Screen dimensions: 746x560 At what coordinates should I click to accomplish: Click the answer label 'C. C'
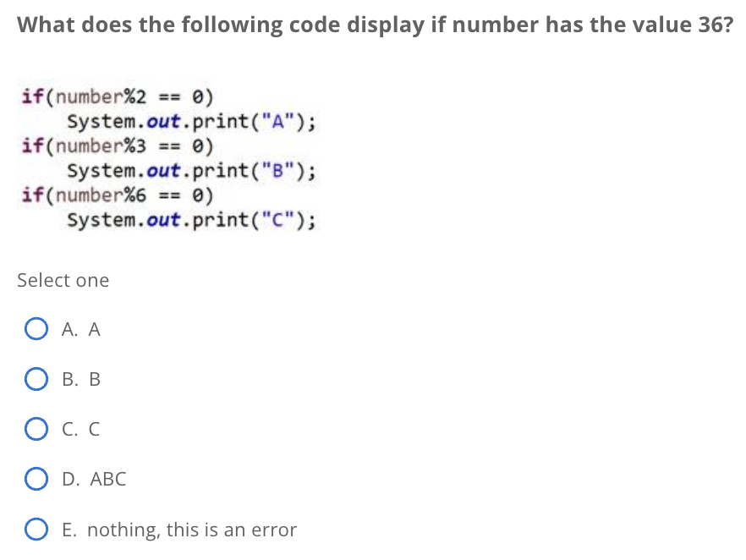click(x=80, y=429)
